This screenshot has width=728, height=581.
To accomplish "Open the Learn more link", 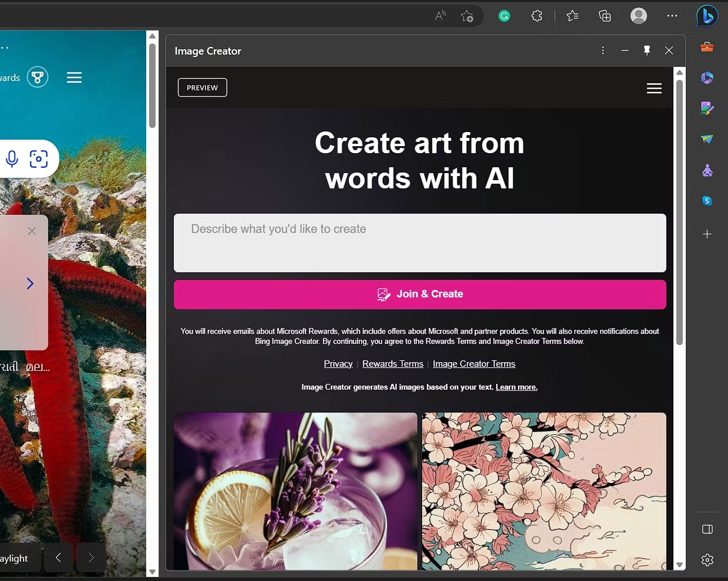I will 517,387.
